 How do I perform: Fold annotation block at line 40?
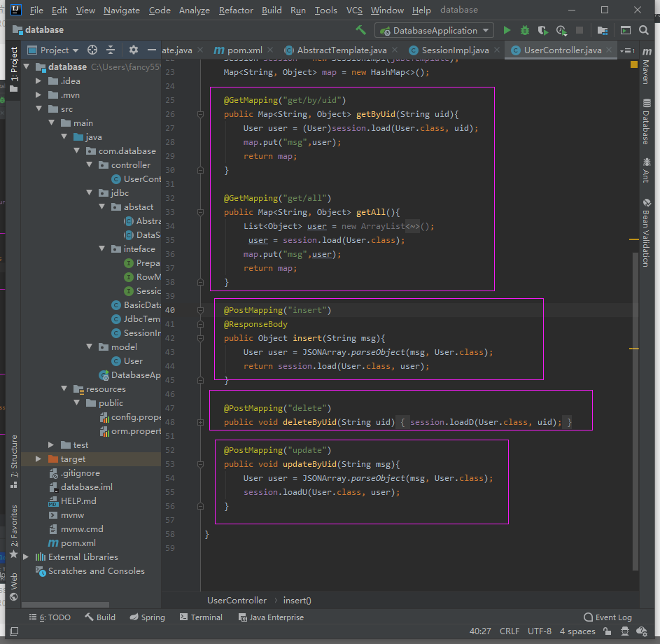200,310
